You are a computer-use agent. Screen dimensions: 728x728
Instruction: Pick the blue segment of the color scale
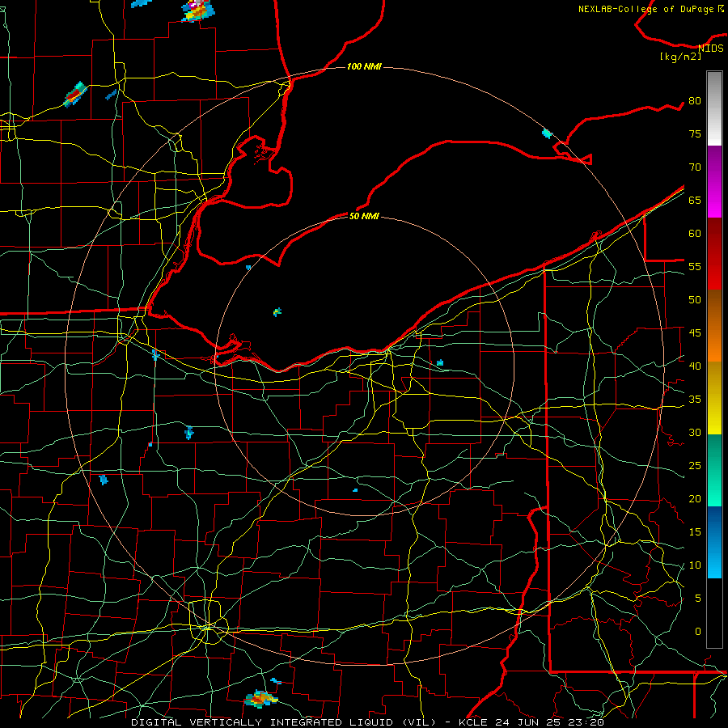[x=714, y=542]
